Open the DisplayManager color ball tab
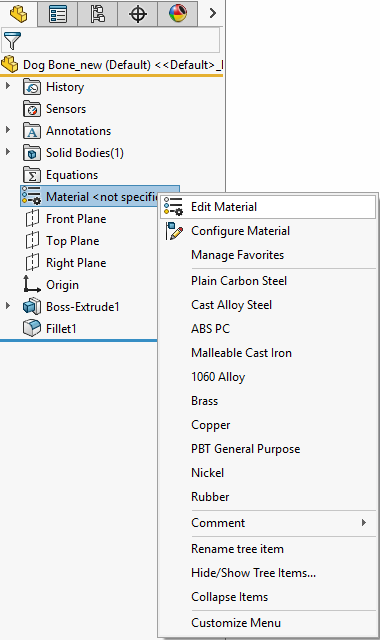This screenshot has height=640, width=380. point(178,13)
